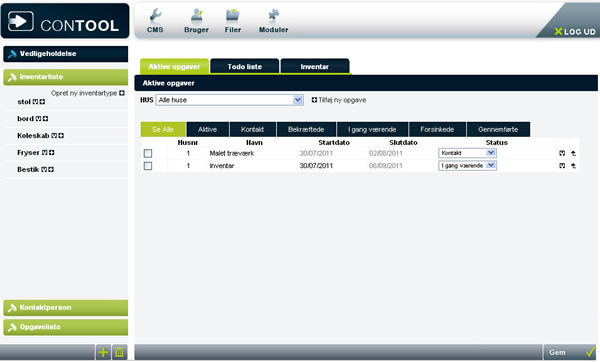Screen dimensions: 600x362
Task: Click the upload arrow icon on Inventar row
Action: tap(573, 166)
